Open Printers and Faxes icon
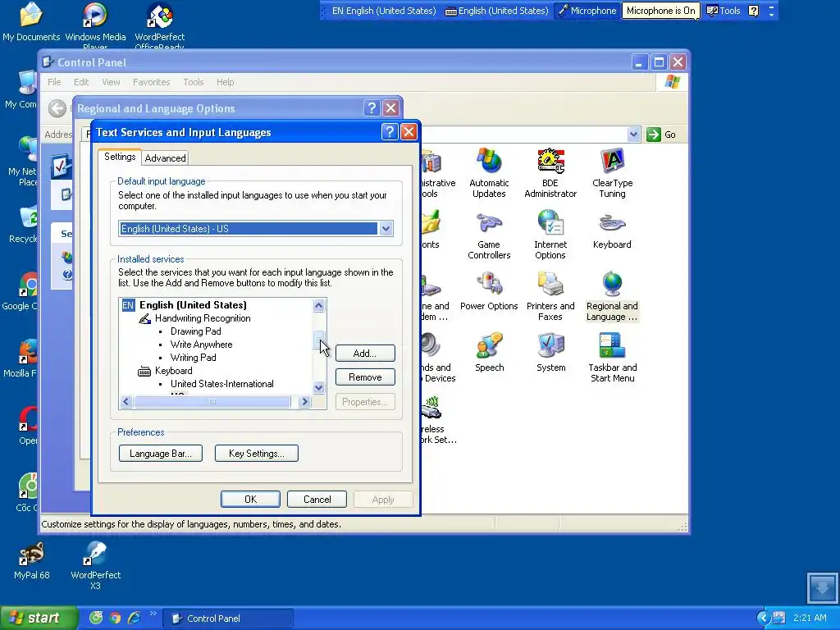 click(550, 295)
